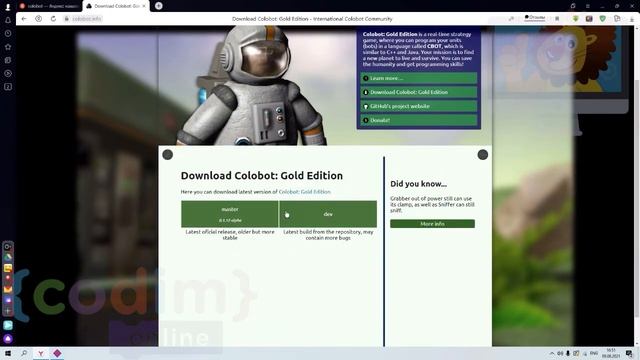Open the purple Alice assistant icon

coord(8,339)
